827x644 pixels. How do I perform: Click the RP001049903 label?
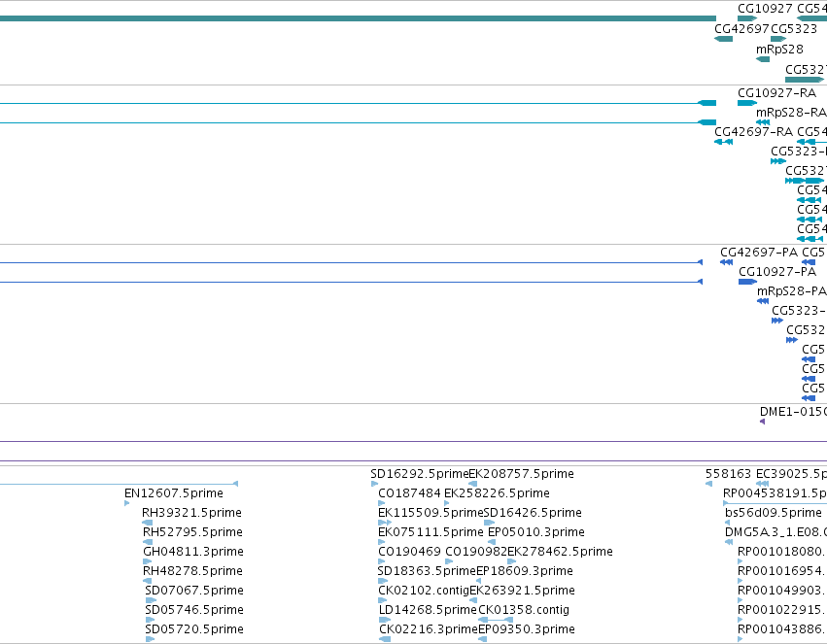782,591
